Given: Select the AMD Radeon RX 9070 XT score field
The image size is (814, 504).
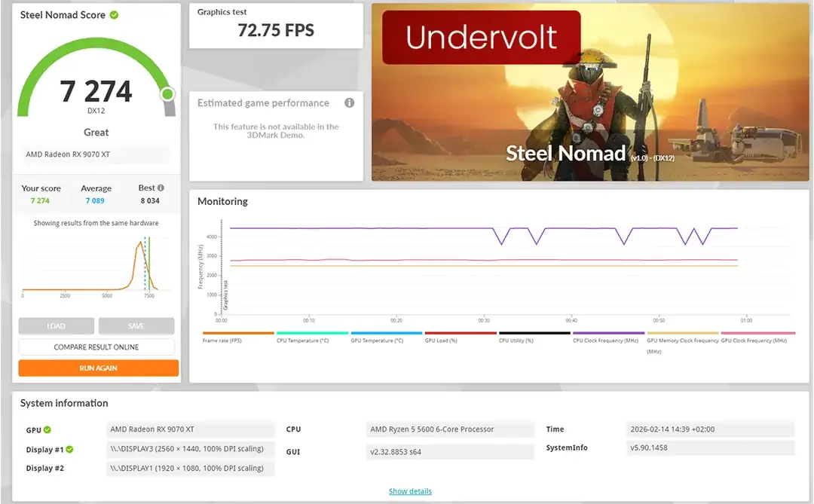Looking at the screenshot, I should point(96,154).
